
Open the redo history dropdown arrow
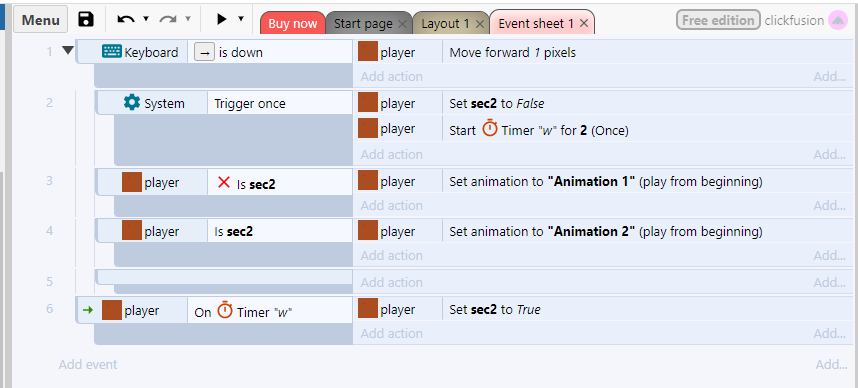pyautogui.click(x=188, y=19)
